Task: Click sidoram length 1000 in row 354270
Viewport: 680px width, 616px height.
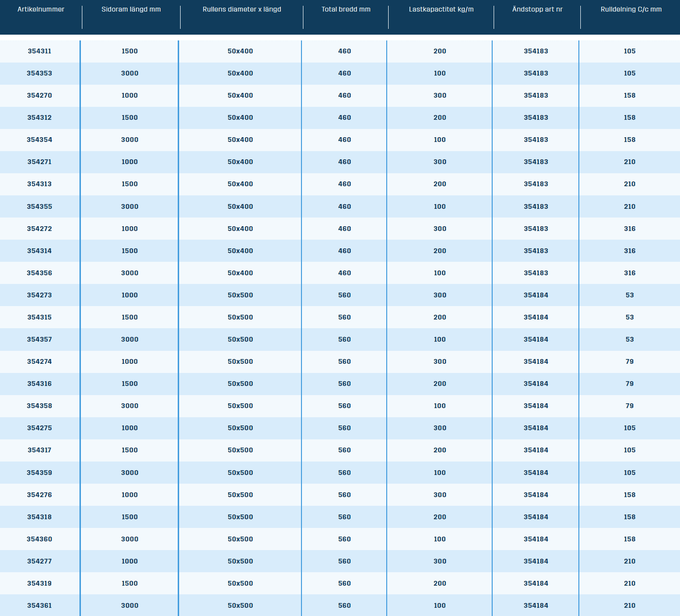Action: click(130, 95)
